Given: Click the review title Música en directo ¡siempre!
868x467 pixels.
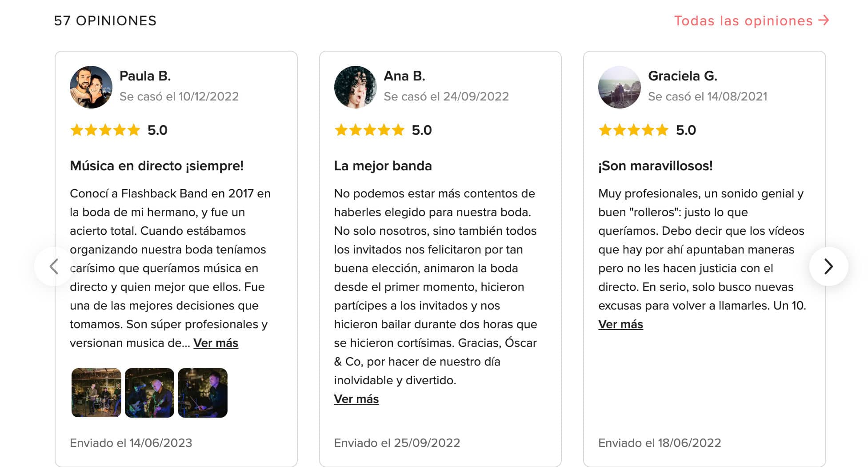Looking at the screenshot, I should 156,166.
